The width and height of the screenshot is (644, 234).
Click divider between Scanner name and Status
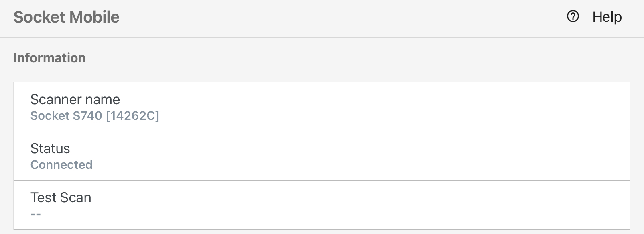click(322, 131)
